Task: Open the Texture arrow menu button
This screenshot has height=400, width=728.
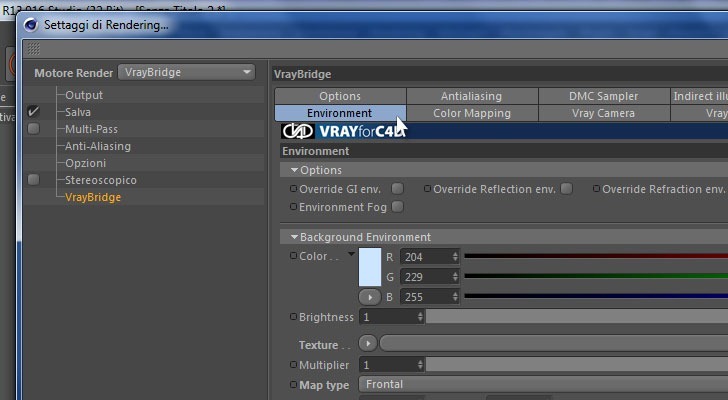Action: coord(368,344)
